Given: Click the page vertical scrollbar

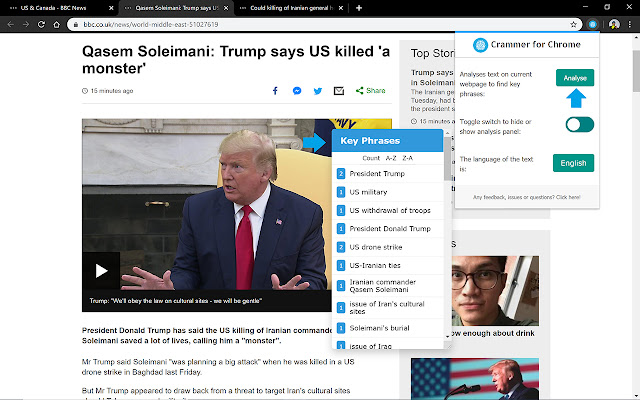Looking at the screenshot, I should point(636,71).
